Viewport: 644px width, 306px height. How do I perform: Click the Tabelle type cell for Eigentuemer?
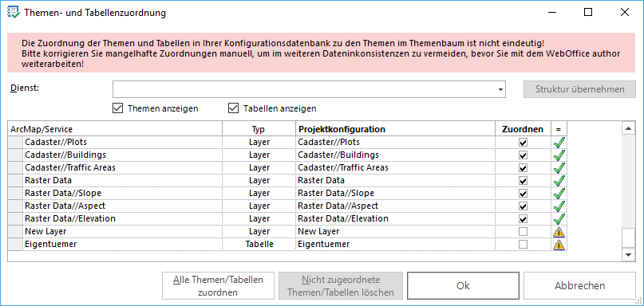[259, 245]
